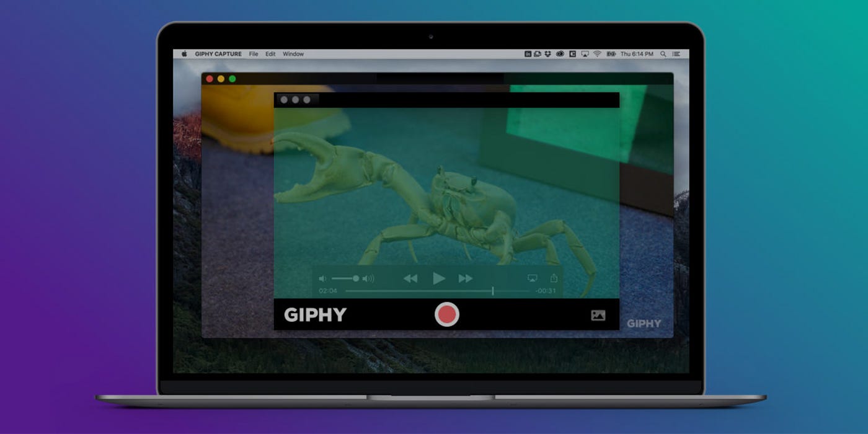Click the volume slider knob
The image size is (868, 434).
356,279
